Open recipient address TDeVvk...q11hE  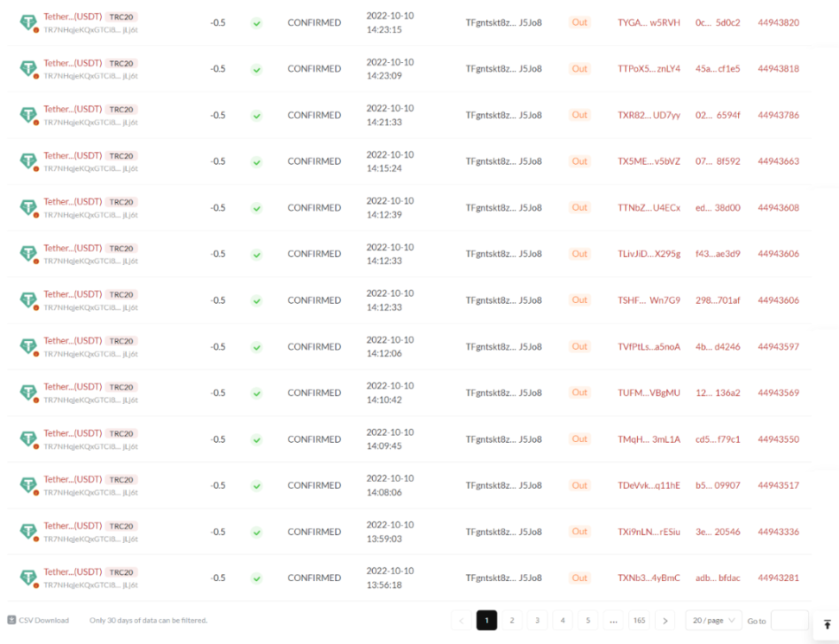[x=649, y=485]
